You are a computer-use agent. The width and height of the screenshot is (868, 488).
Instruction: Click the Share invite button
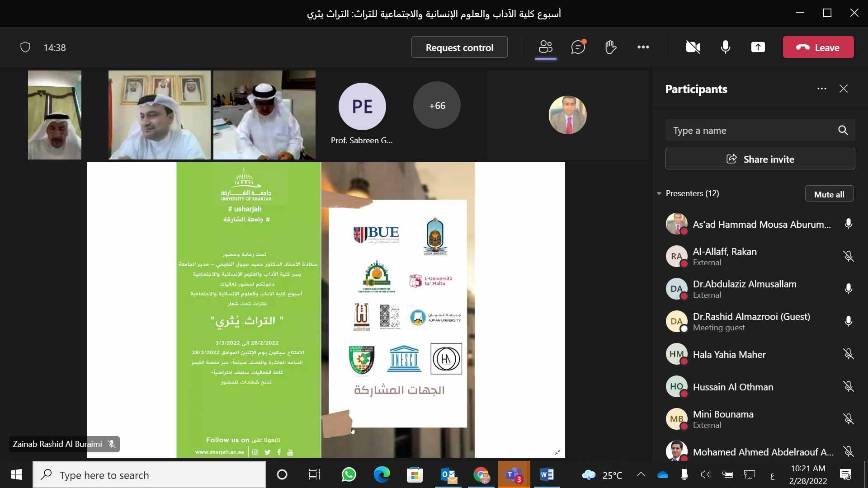coord(760,159)
